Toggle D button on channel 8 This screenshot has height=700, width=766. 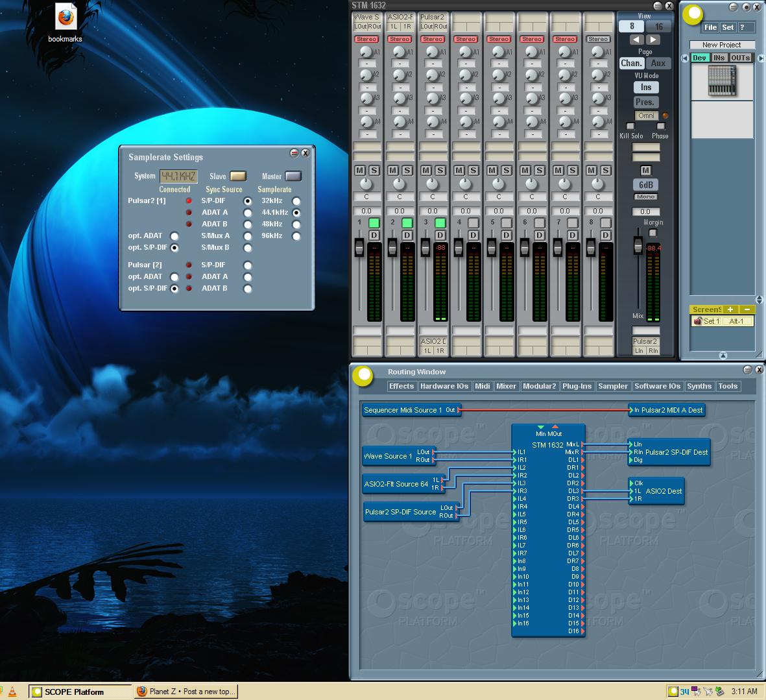[605, 235]
